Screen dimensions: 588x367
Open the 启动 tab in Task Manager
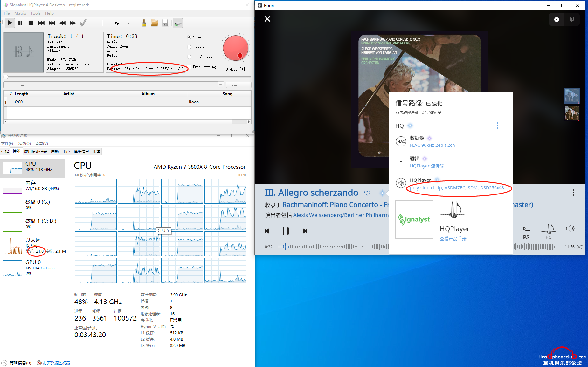(x=55, y=152)
